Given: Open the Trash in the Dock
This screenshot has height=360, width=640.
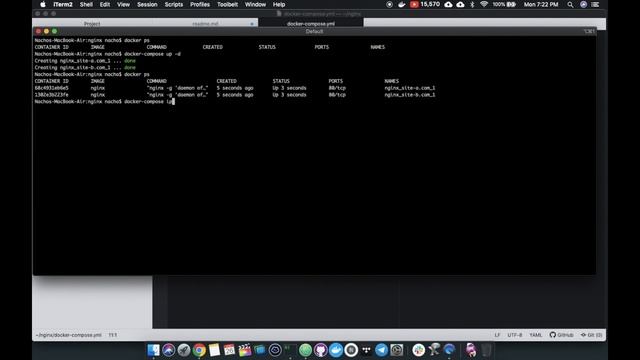Looking at the screenshot, I should click(x=486, y=350).
